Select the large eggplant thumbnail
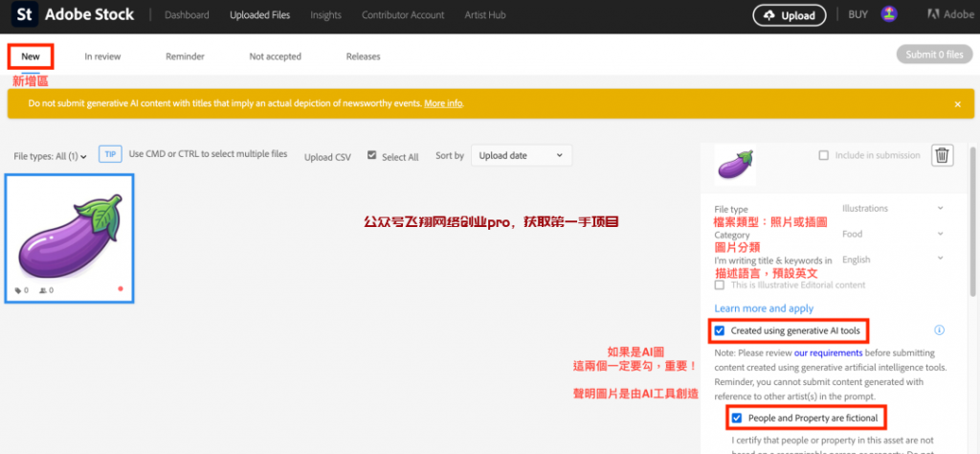 coord(69,238)
